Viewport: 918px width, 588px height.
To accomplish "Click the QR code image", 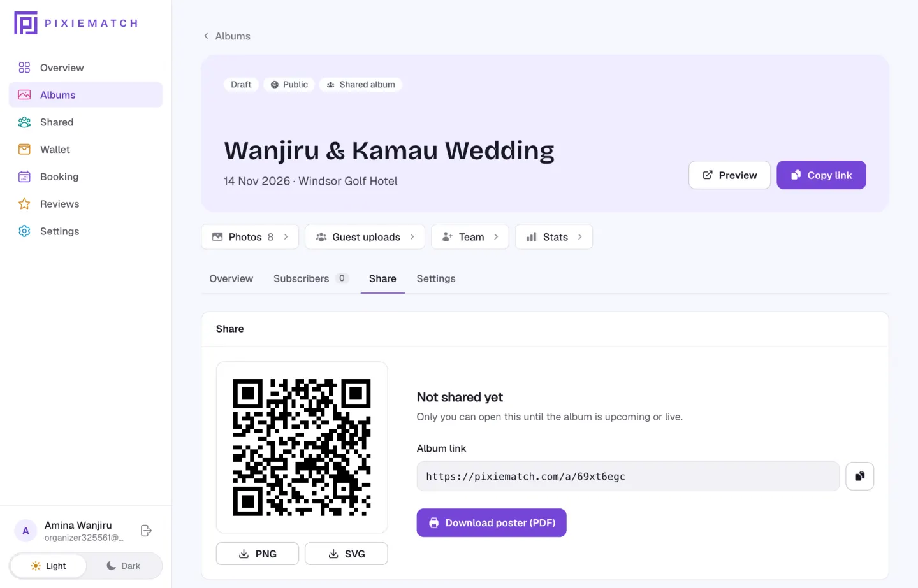I will [302, 447].
